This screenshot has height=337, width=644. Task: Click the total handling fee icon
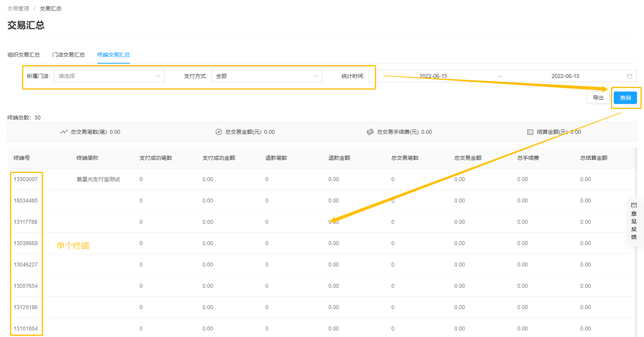click(x=370, y=132)
